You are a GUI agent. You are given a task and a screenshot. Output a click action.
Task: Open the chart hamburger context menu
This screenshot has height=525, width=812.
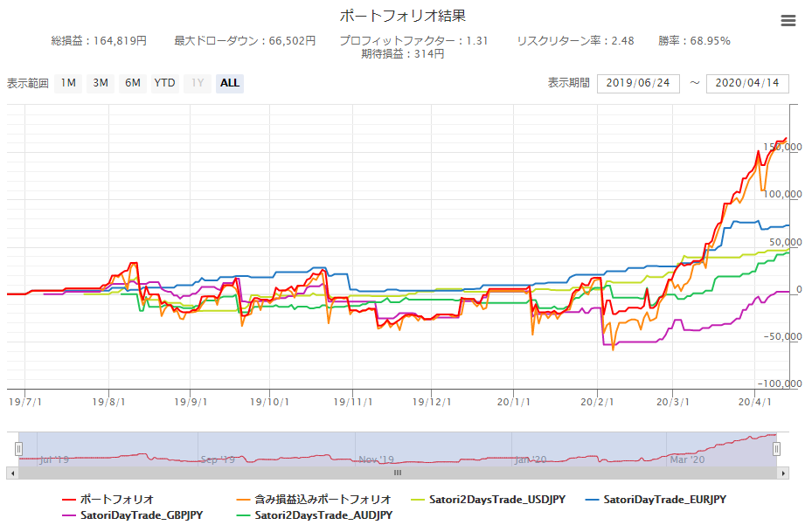point(788,21)
